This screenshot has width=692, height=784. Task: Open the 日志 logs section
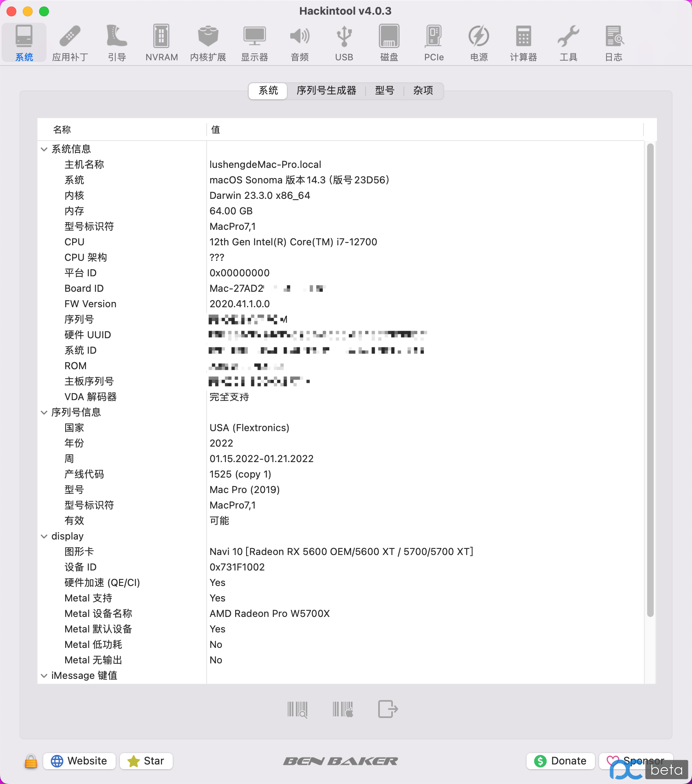coord(614,43)
